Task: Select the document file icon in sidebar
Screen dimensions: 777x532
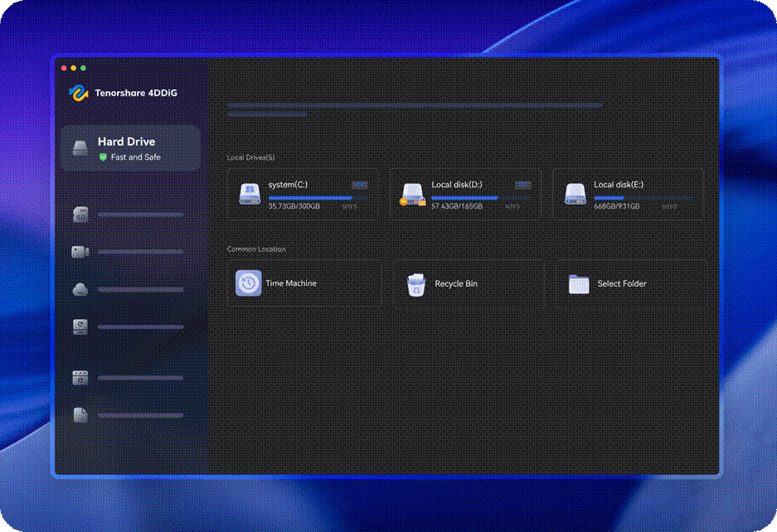Action: click(80, 415)
